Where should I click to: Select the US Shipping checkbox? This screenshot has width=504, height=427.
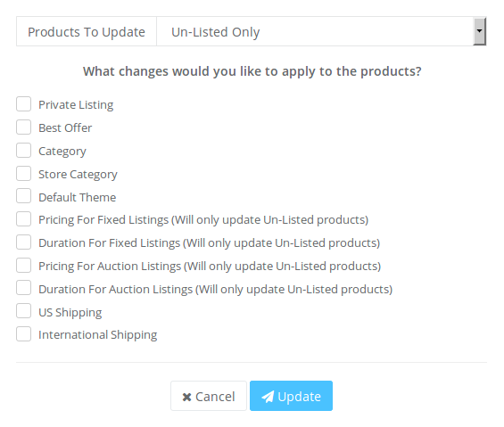point(24,311)
